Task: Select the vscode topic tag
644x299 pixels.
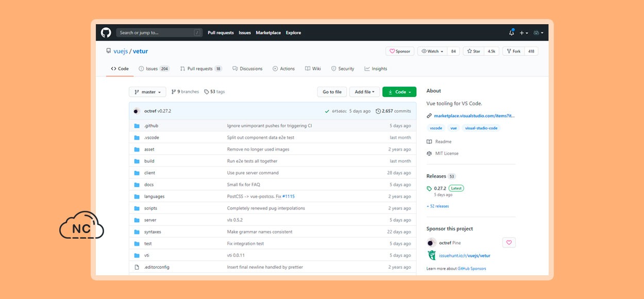Action: [x=436, y=128]
